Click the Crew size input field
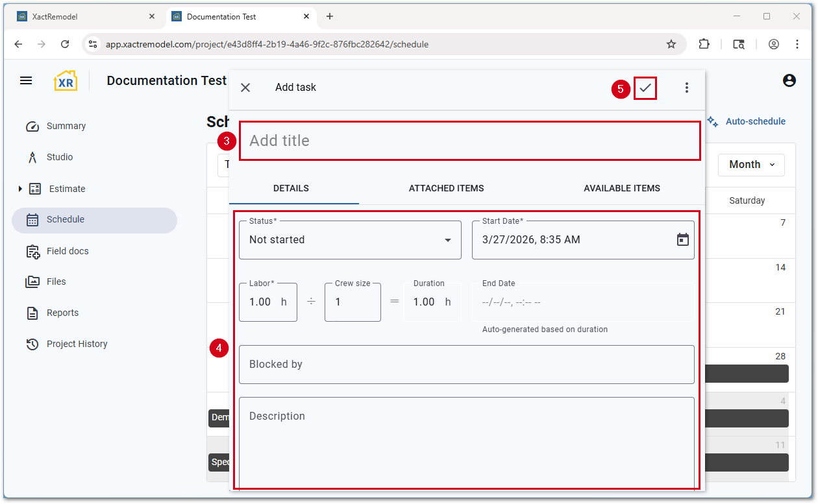 click(353, 302)
